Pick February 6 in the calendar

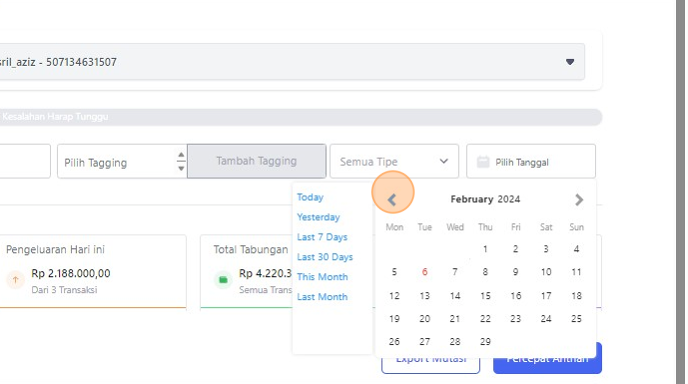click(x=424, y=272)
